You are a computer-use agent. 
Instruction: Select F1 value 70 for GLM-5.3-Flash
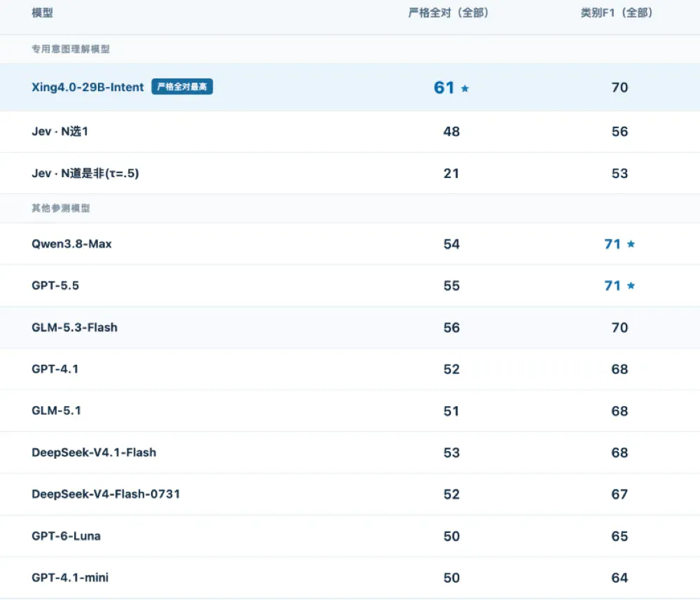click(x=619, y=328)
